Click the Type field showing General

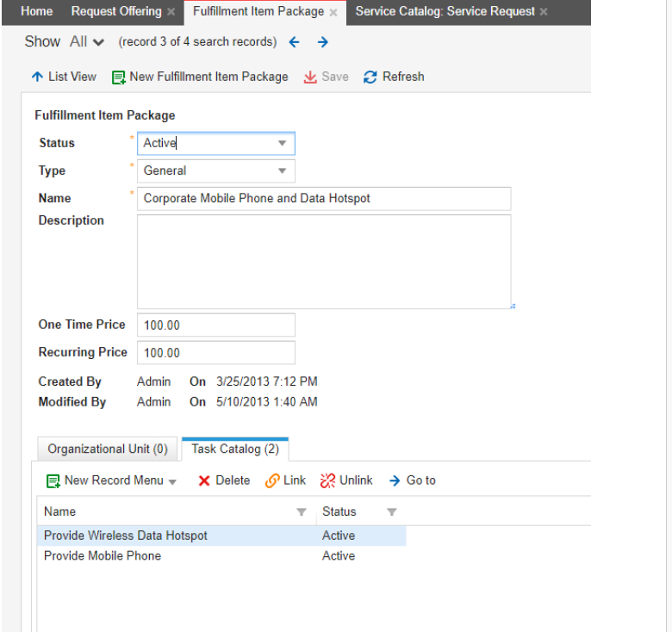click(216, 170)
